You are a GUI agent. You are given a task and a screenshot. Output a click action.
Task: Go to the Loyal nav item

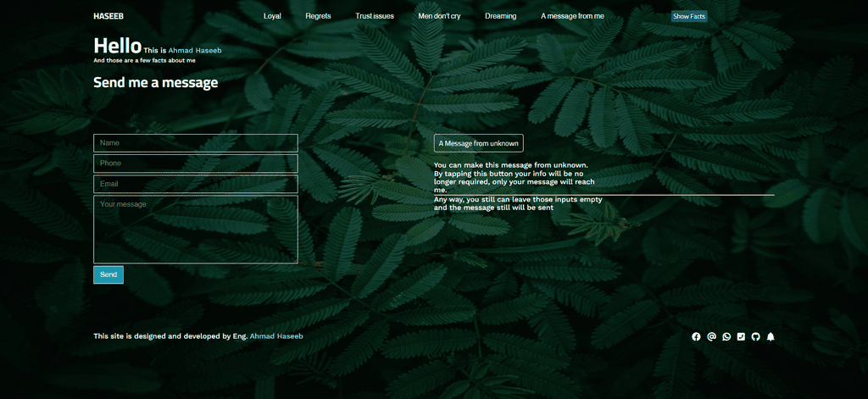pyautogui.click(x=272, y=16)
